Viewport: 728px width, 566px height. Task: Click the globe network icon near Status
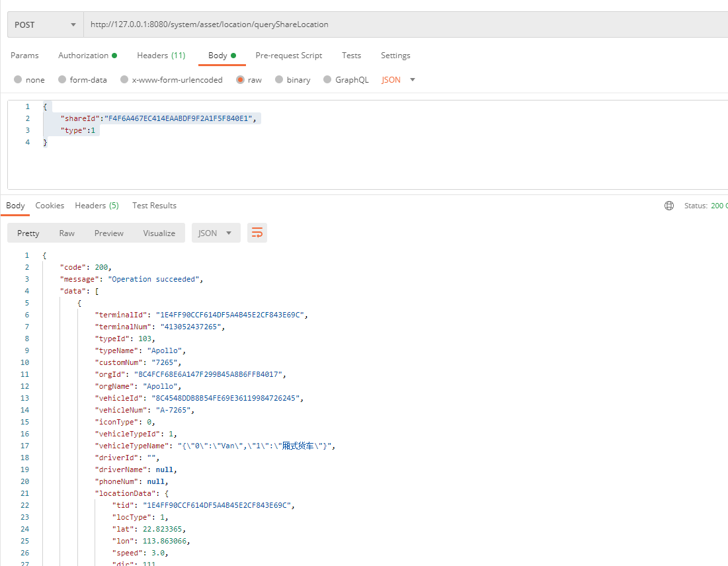coord(669,206)
